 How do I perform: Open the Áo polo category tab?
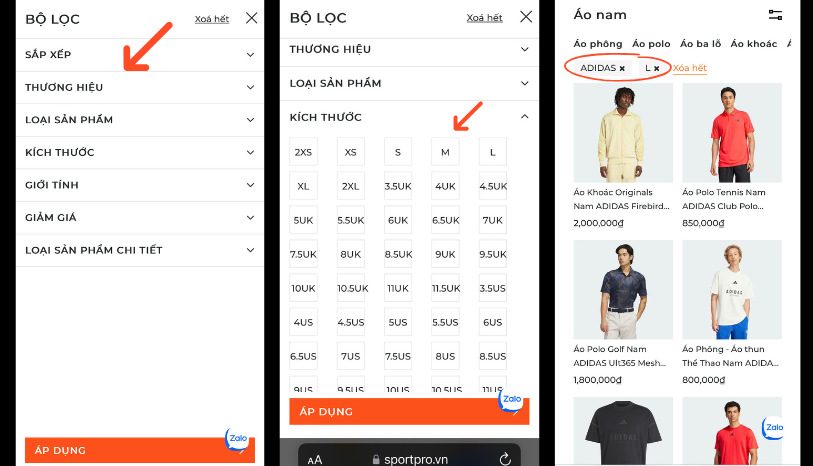[651, 44]
